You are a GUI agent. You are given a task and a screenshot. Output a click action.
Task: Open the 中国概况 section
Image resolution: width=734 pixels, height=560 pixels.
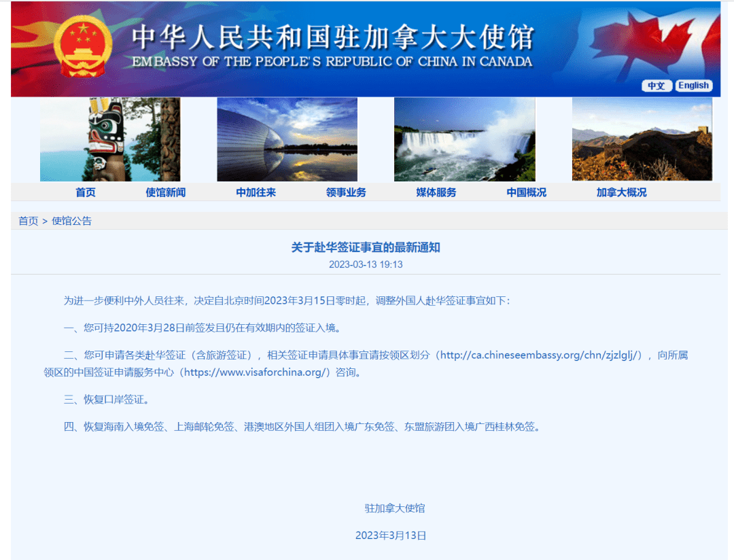[x=527, y=192]
